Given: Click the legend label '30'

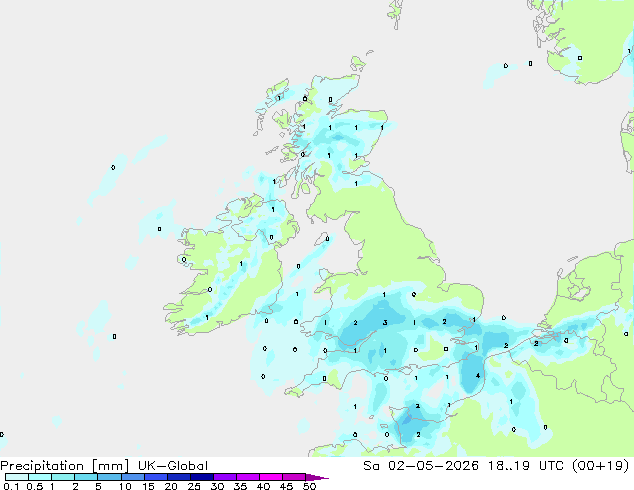Looking at the screenshot, I should coord(217,486).
